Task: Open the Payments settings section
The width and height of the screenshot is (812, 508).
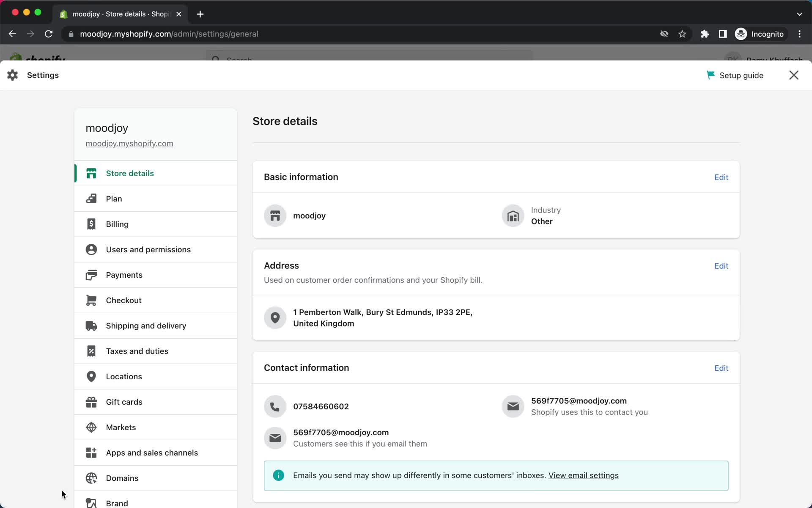Action: pyautogui.click(x=156, y=275)
